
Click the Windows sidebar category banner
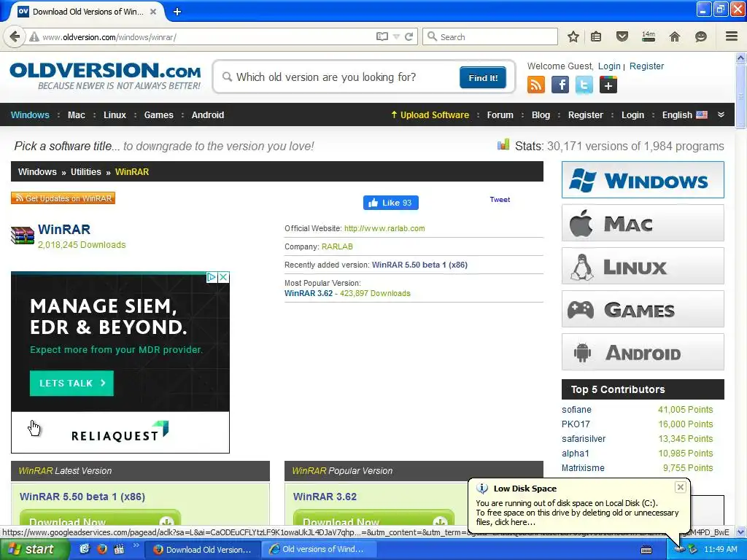[643, 180]
